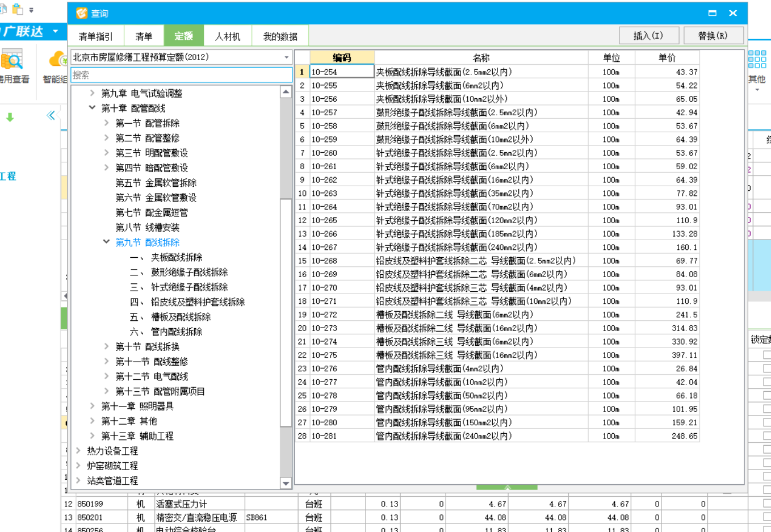The width and height of the screenshot is (771, 532).
Task: Click unit price 397.11
Action: click(x=667, y=355)
